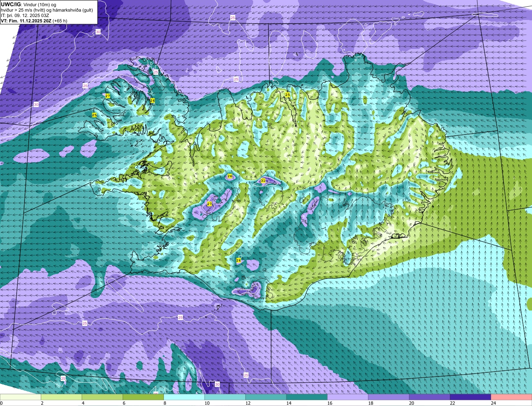The width and height of the screenshot is (532, 406).
Task: Click the valid time 'VT: Fim. 11.12.2025 20Z (+65 h)'
Action: point(34,21)
